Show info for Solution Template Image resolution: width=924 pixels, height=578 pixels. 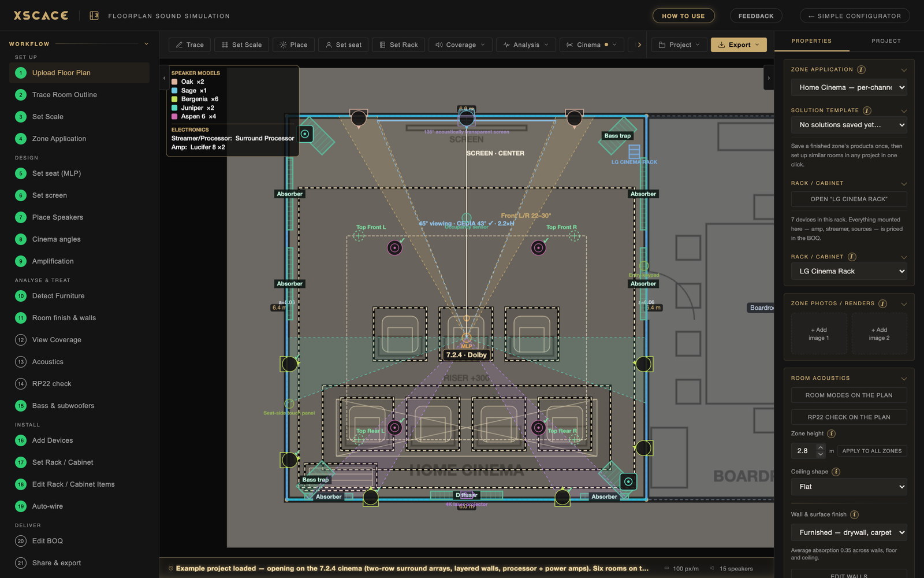[x=867, y=110]
